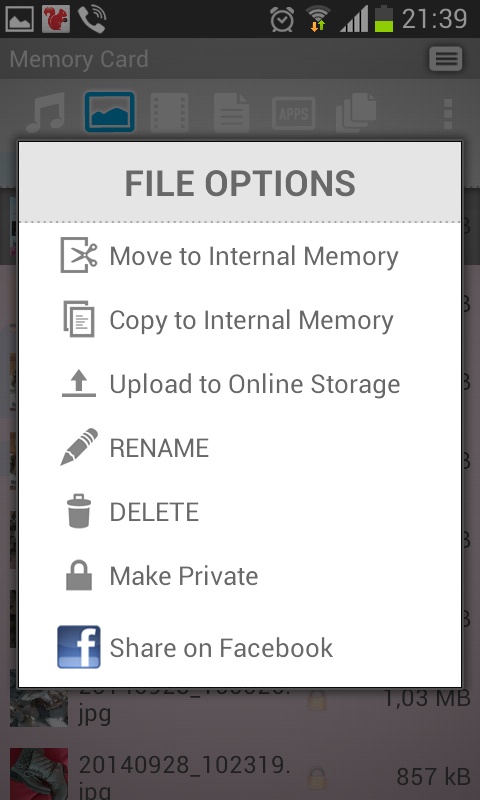480x800 pixels.
Task: Tap the Facebook logo icon
Action: (x=79, y=647)
